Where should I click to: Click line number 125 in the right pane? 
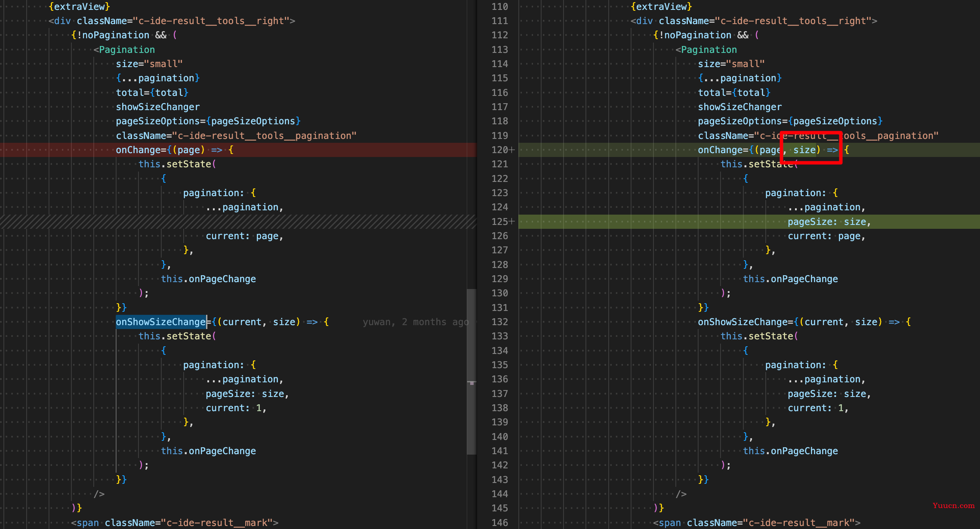pyautogui.click(x=500, y=221)
